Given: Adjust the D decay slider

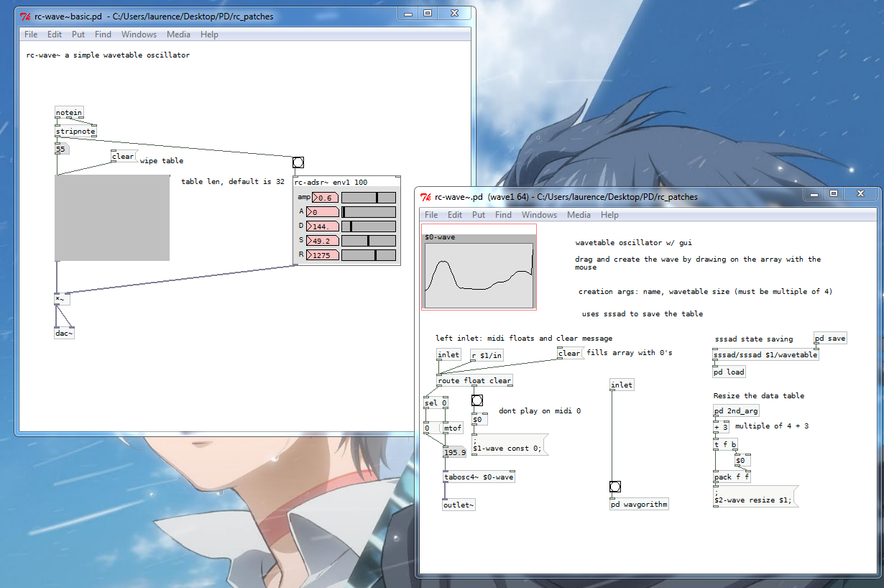Looking at the screenshot, I should click(369, 226).
